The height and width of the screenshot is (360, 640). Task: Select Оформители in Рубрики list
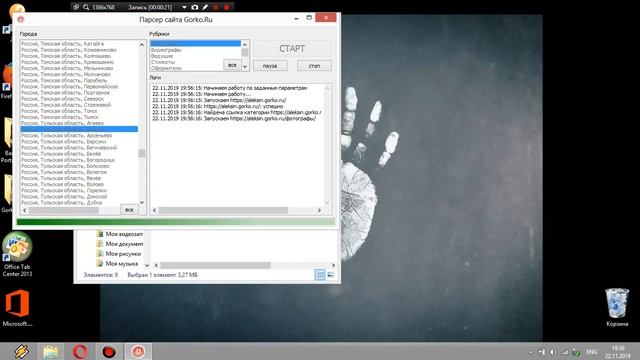(x=166, y=68)
